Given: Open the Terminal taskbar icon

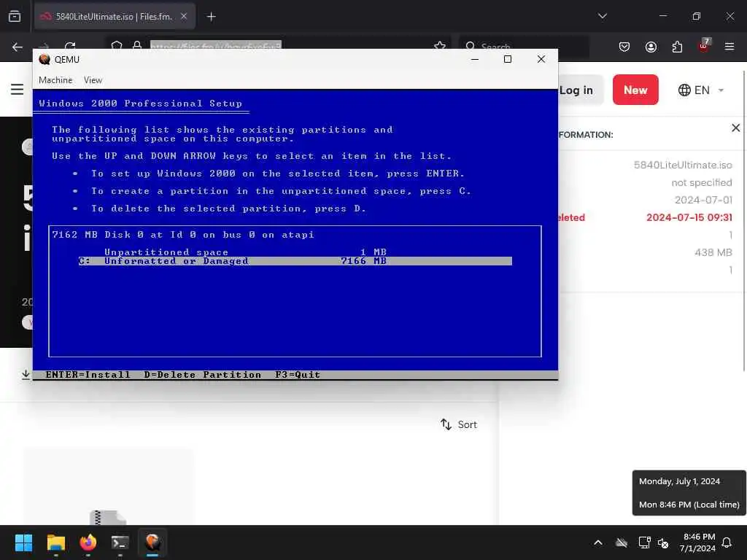Looking at the screenshot, I should [x=120, y=542].
